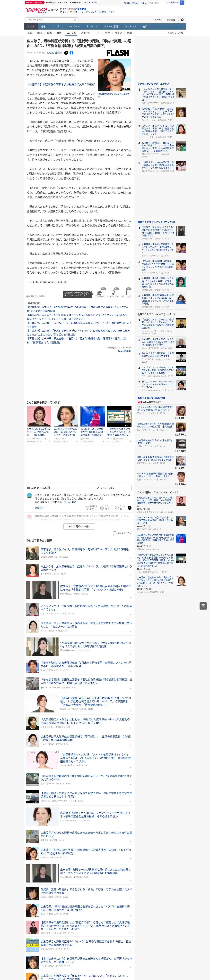Open the オリジナル tab

(92, 27)
